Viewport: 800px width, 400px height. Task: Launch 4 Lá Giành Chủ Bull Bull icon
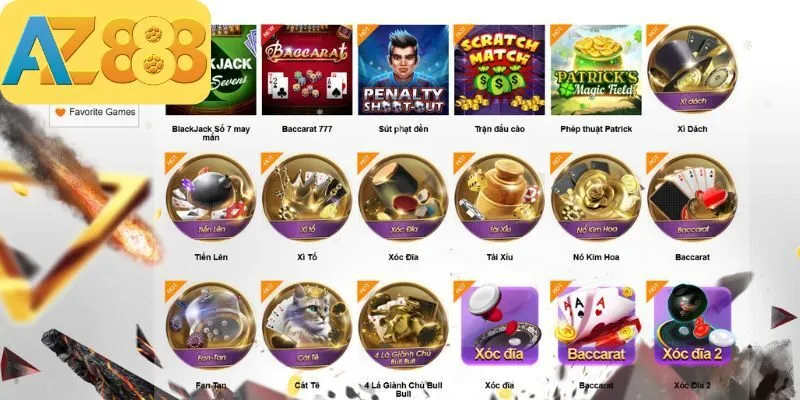point(403,326)
